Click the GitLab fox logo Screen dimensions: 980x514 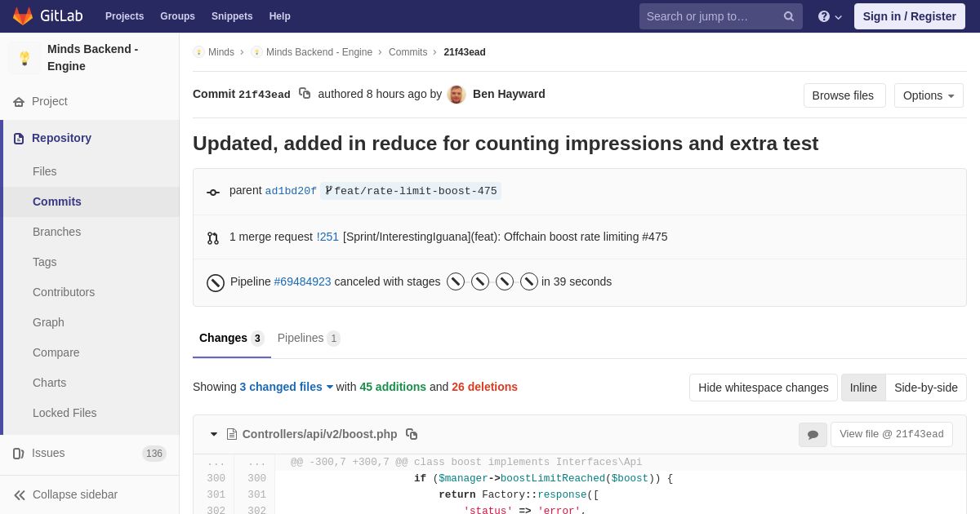23,16
